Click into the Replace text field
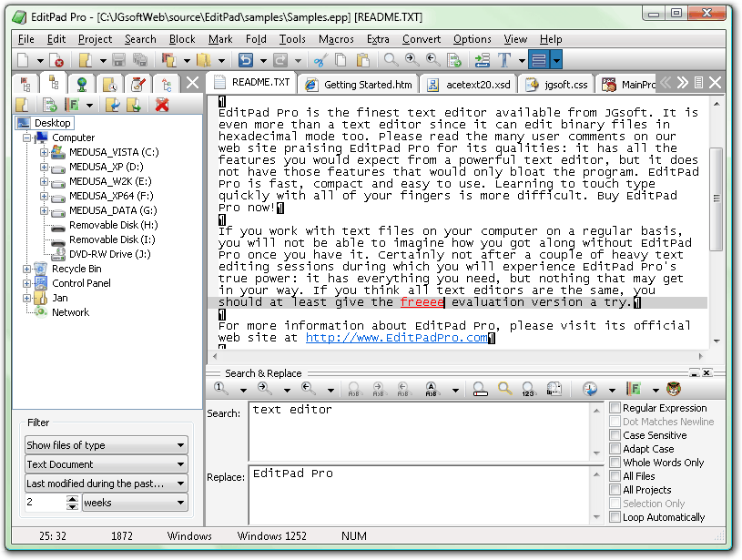 pyautogui.click(x=420, y=494)
